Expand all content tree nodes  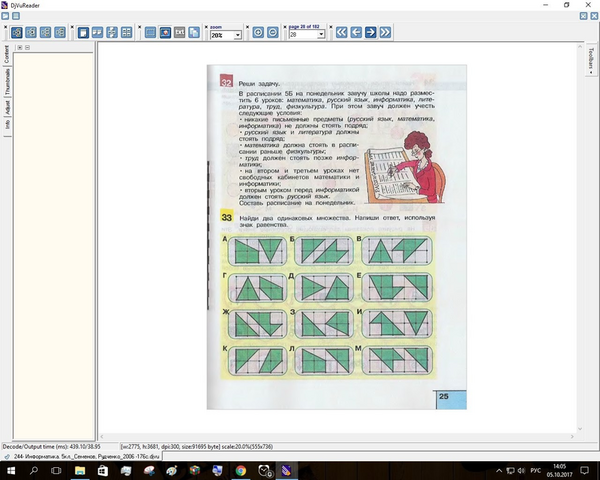[x=20, y=47]
